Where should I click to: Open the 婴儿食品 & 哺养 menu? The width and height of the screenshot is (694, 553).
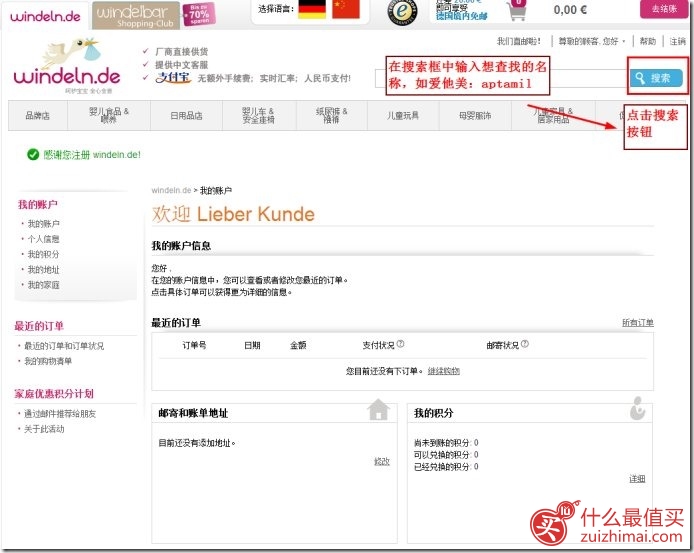pos(108,116)
